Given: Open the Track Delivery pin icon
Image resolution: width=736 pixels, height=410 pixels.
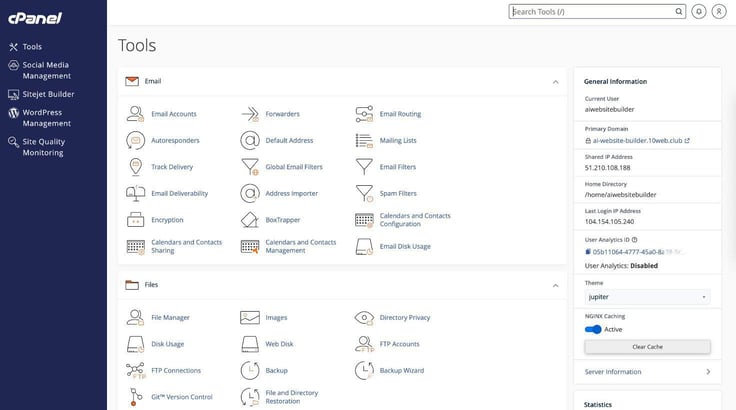Looking at the screenshot, I should coord(135,167).
